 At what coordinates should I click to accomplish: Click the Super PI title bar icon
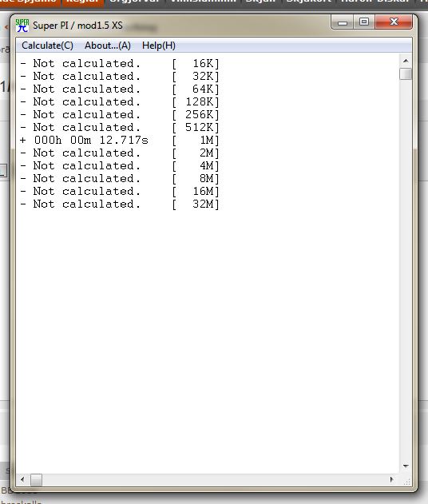tap(22, 26)
